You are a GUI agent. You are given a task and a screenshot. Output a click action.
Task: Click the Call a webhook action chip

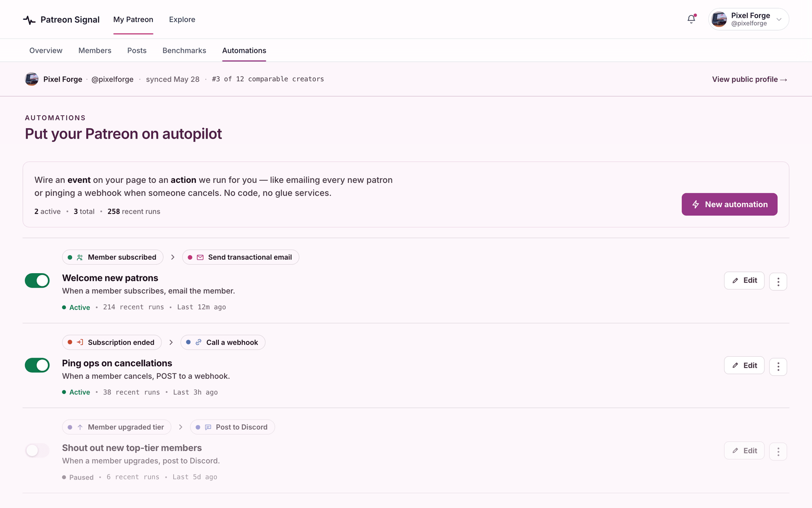[x=223, y=342]
